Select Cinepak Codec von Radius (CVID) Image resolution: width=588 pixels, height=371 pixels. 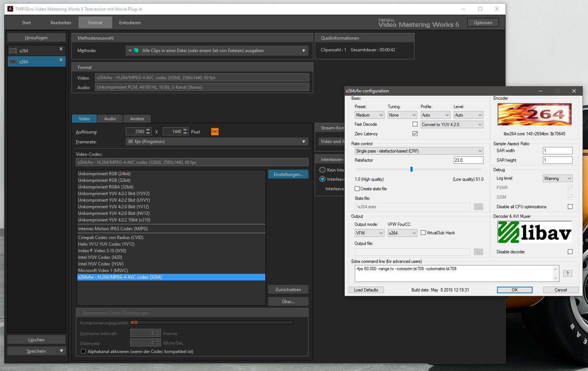point(171,238)
